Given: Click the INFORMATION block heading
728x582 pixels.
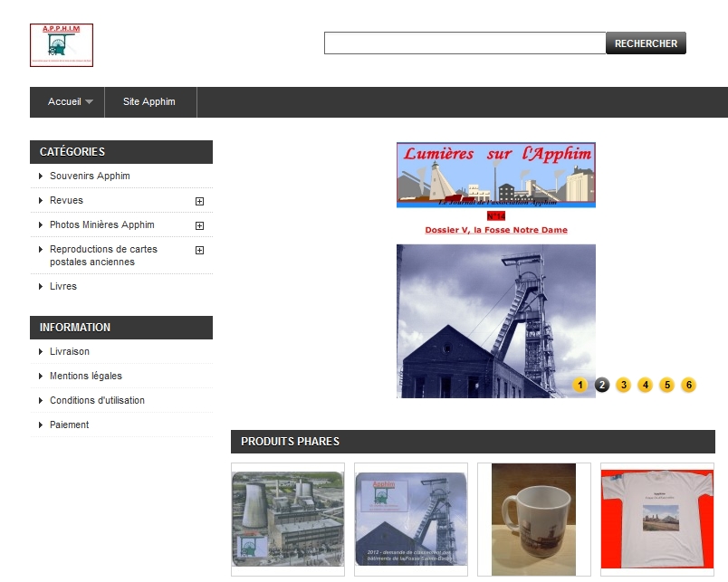Looking at the screenshot, I should 75,328.
